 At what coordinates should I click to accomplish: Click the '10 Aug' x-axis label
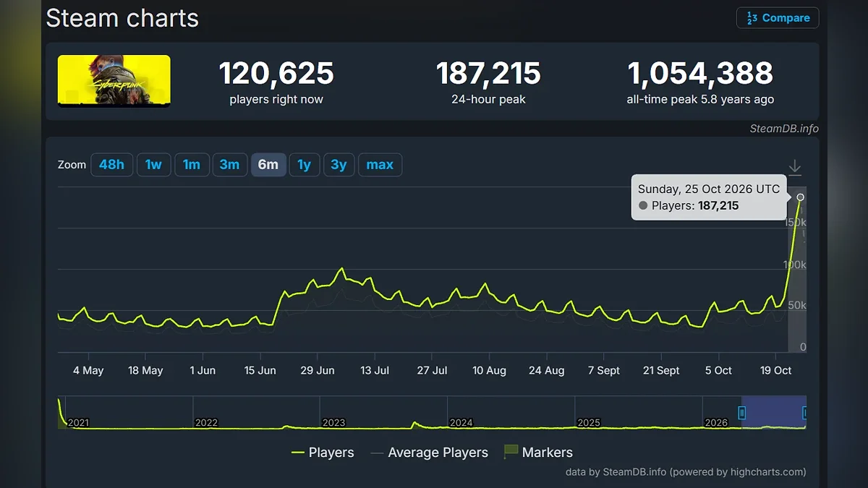pyautogui.click(x=489, y=370)
